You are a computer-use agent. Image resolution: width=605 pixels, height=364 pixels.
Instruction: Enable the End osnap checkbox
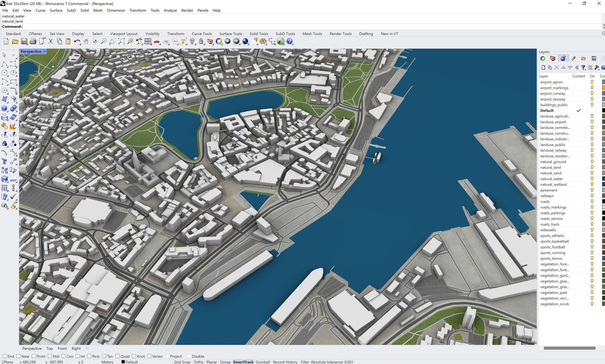(x=5, y=356)
